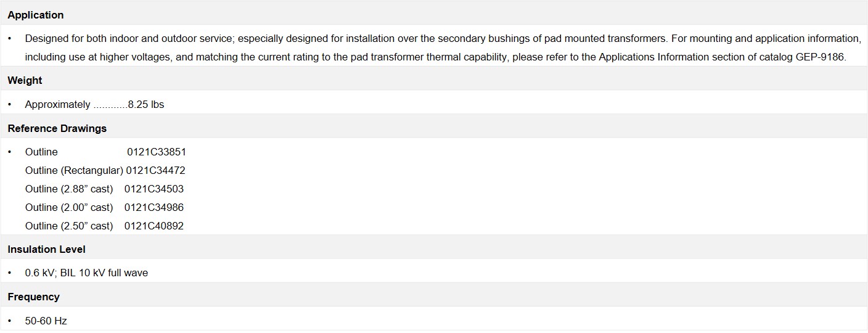Click the 50-60 Hz frequency value
This screenshot has width=868, height=333.
tap(46, 321)
